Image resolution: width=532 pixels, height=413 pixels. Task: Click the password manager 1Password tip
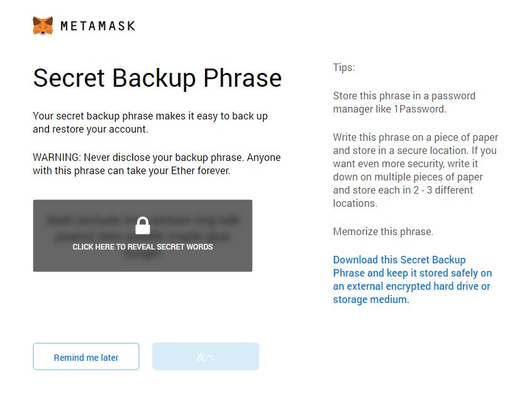[x=404, y=102]
